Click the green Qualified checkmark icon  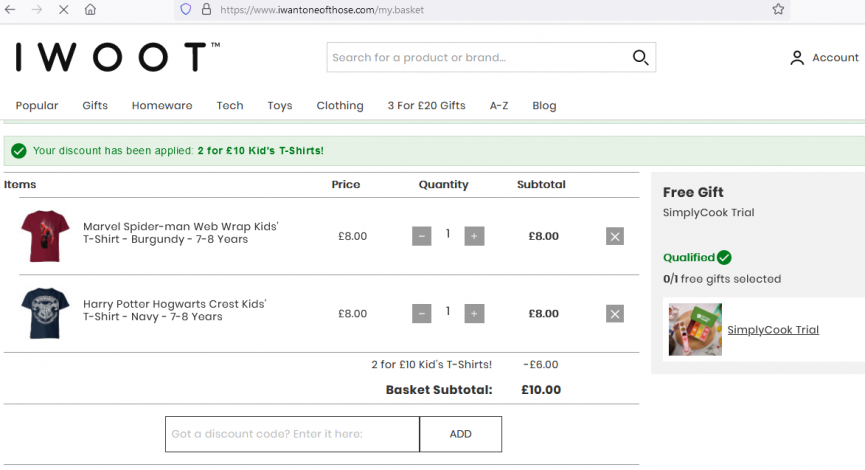pos(724,258)
